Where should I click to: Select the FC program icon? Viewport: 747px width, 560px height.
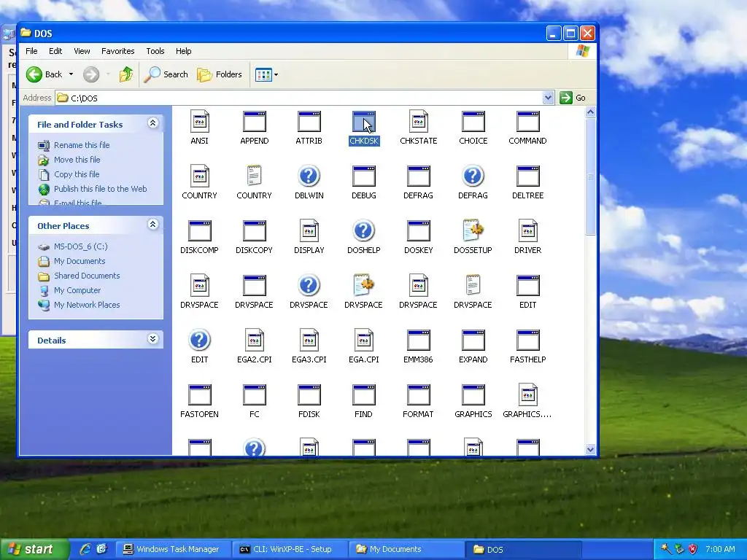[254, 394]
